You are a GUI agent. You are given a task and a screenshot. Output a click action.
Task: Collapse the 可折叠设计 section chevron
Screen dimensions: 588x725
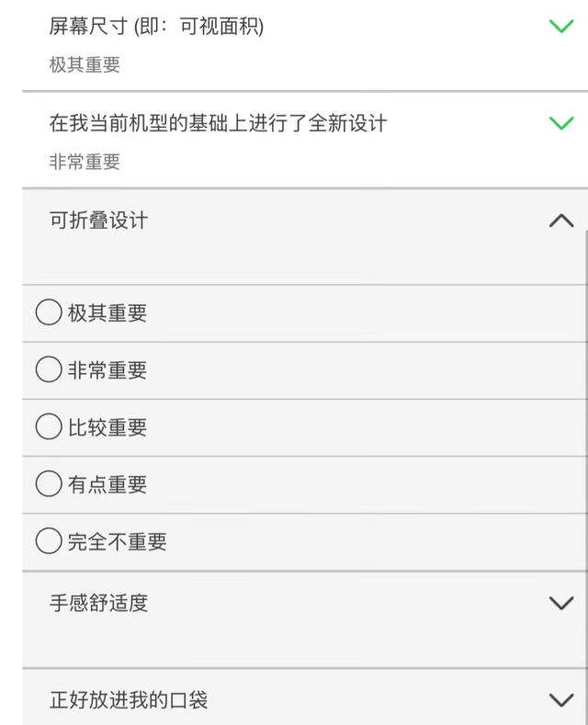[560, 221]
